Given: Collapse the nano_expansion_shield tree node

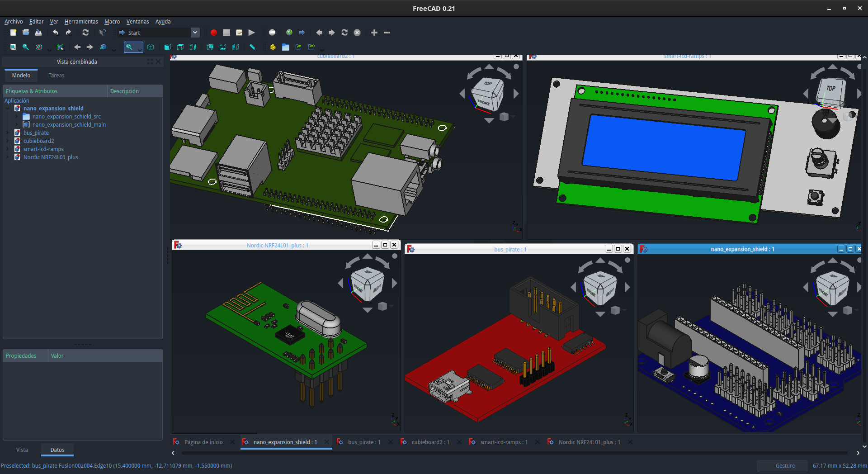Looking at the screenshot, I should [8, 109].
